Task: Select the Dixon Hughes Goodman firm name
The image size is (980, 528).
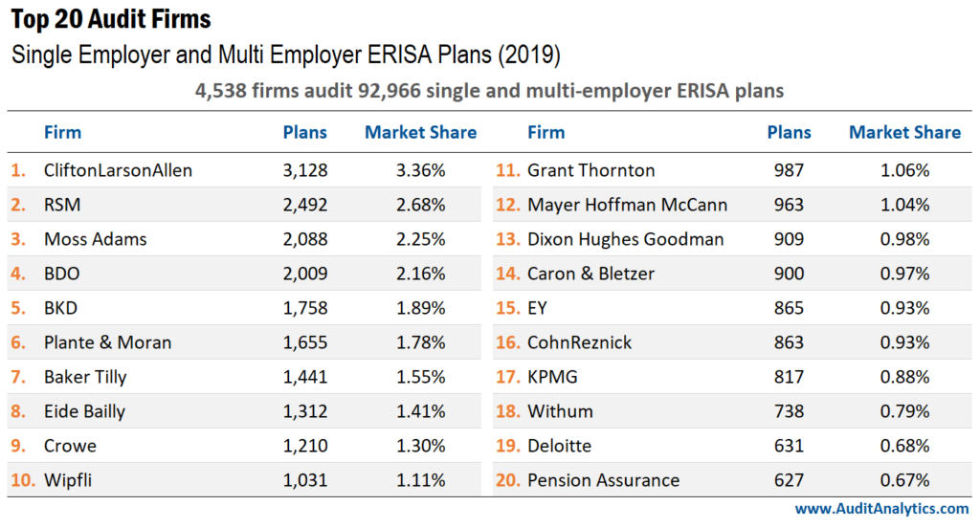Action: tap(626, 239)
